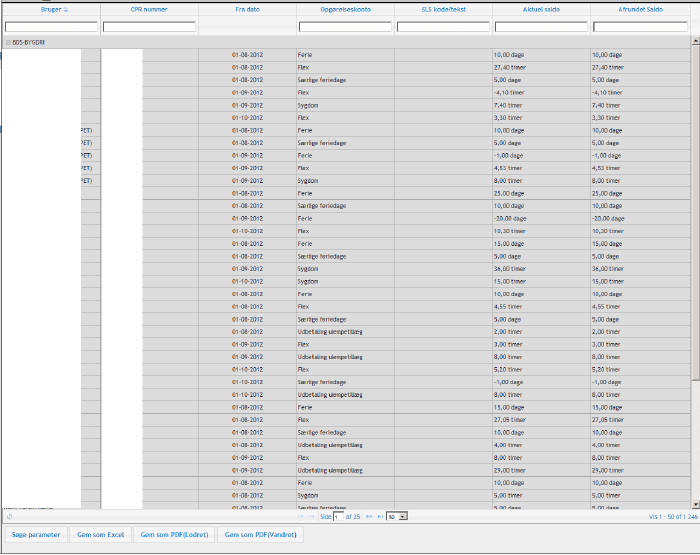Screen dimensions: 700x555
Task: Focus the Aktuel saldo filter input field
Action: [x=540, y=27]
